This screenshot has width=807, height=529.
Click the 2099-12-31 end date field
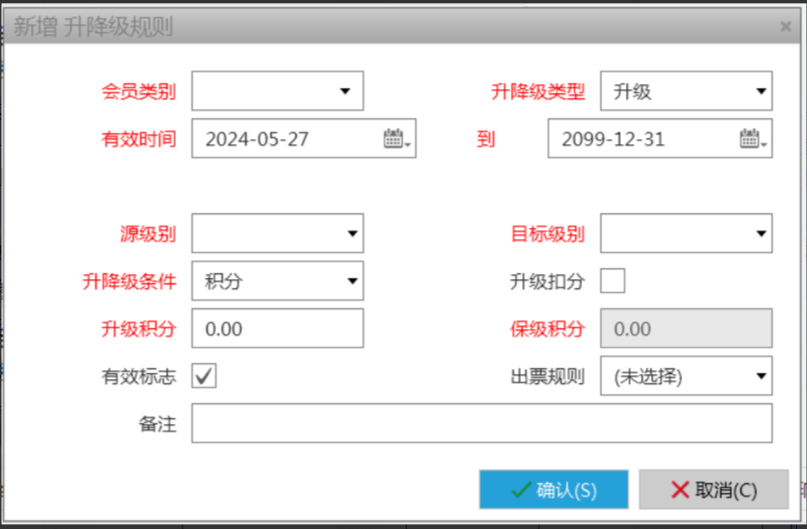click(x=640, y=140)
